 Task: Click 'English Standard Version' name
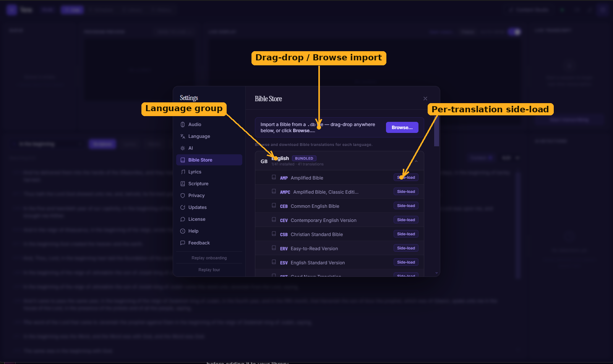pyautogui.click(x=318, y=263)
